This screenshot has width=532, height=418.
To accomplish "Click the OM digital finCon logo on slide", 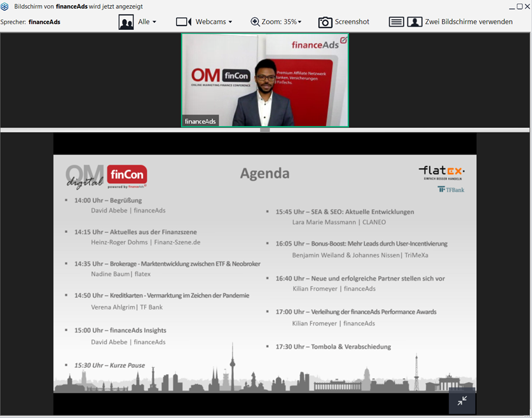I will click(x=106, y=177).
